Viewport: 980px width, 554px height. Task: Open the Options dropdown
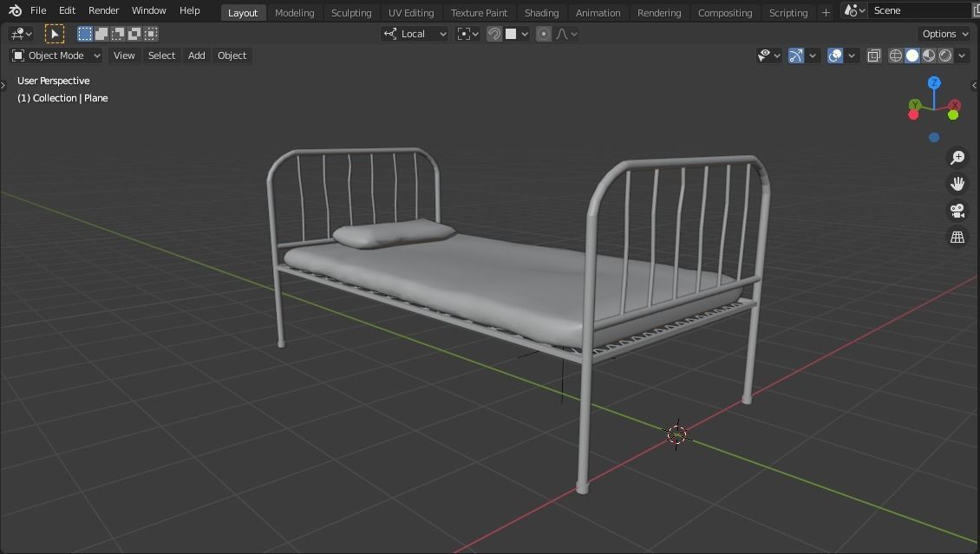(x=944, y=34)
